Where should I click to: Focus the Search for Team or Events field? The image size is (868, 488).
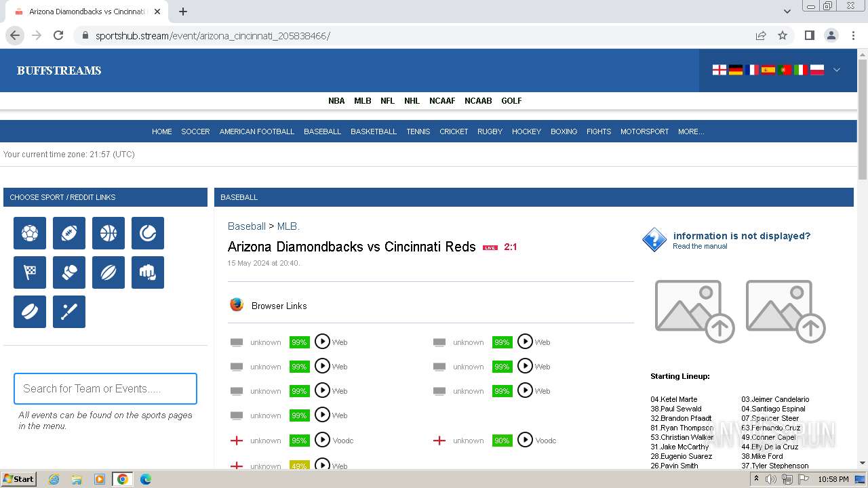(105, 388)
